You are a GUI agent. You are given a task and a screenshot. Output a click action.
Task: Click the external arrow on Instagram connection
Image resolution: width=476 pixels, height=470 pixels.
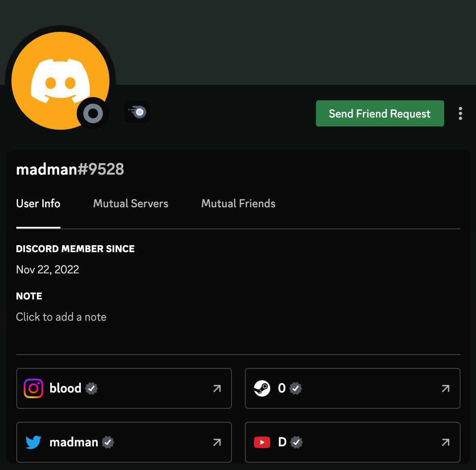(217, 388)
